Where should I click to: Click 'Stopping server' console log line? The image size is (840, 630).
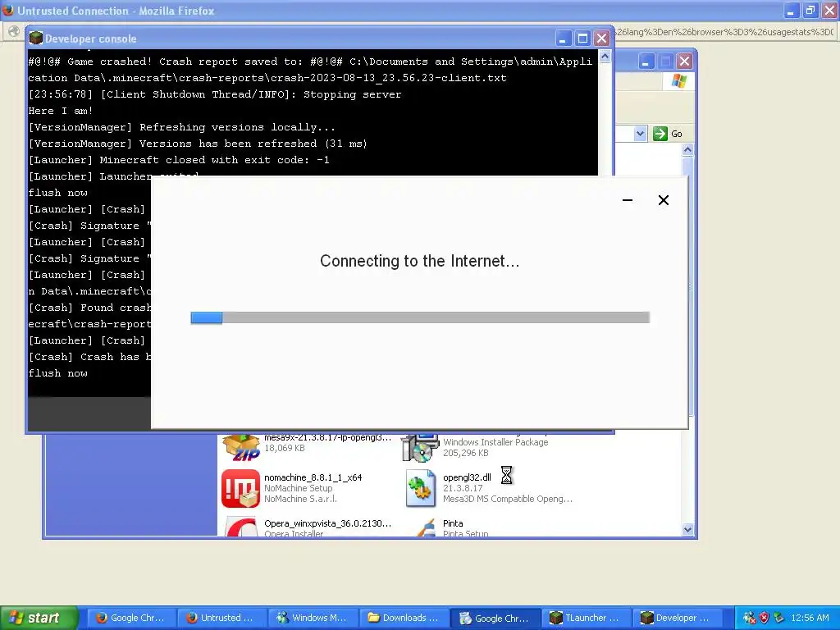[215, 94]
